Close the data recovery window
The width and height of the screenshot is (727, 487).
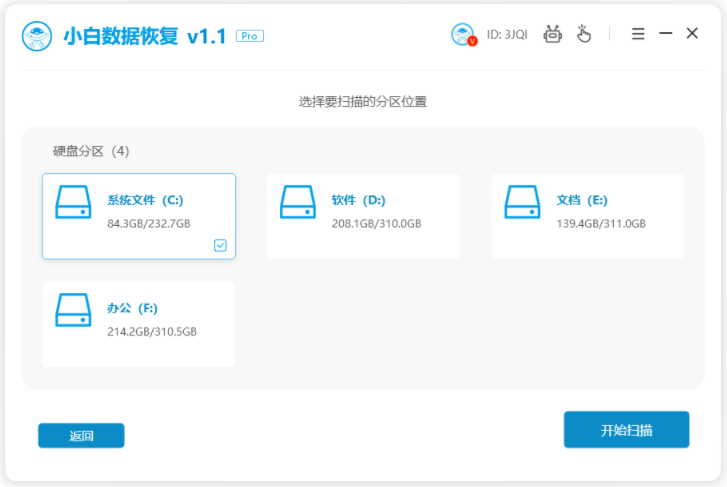[692, 34]
